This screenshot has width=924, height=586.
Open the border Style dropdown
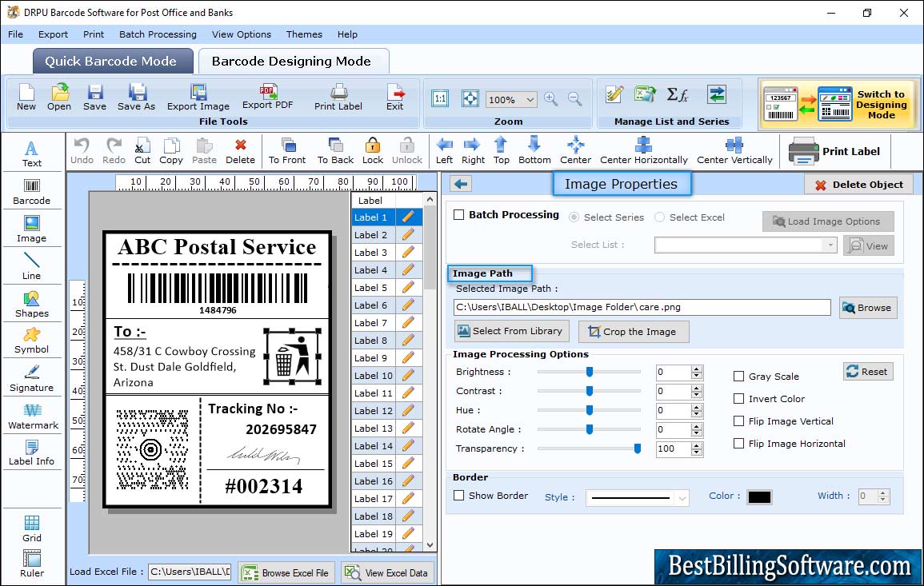[682, 498]
